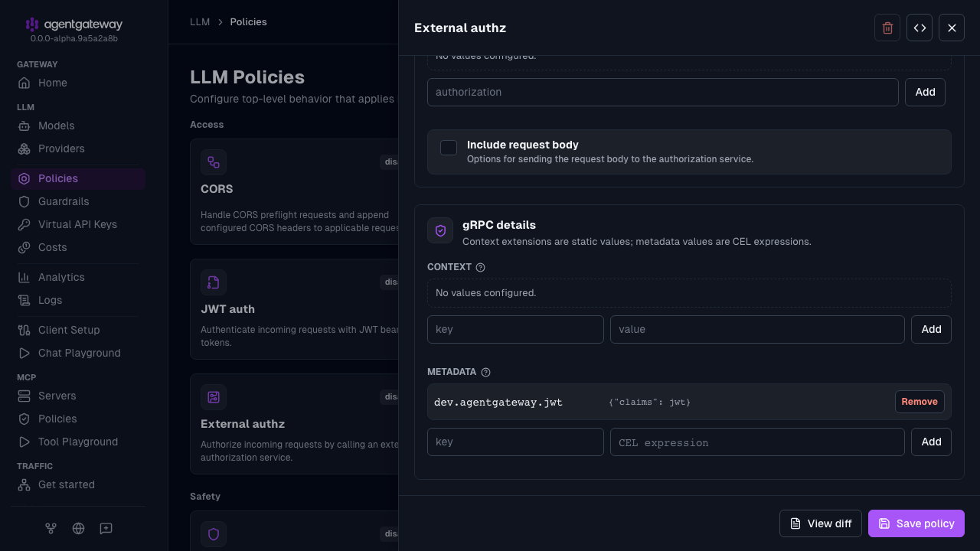Click the View diff button
The width and height of the screenshot is (980, 551).
click(821, 523)
